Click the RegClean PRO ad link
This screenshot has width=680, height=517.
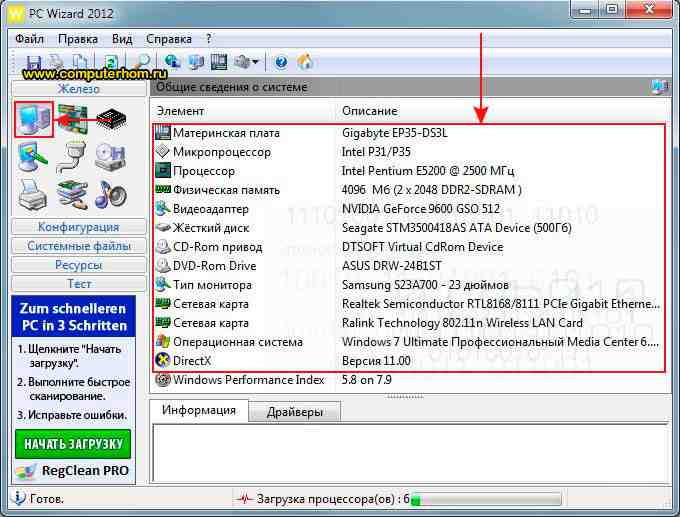(x=74, y=471)
